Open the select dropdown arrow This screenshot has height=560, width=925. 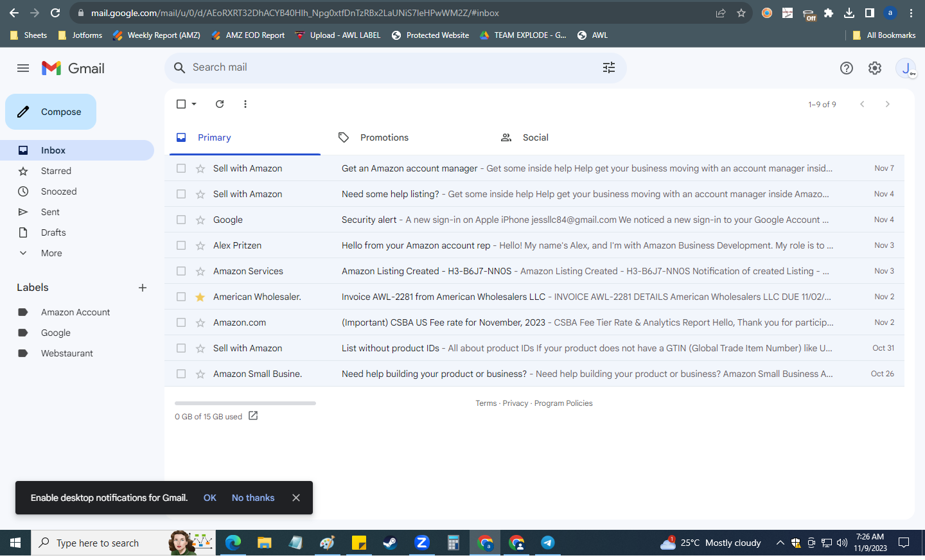click(194, 104)
